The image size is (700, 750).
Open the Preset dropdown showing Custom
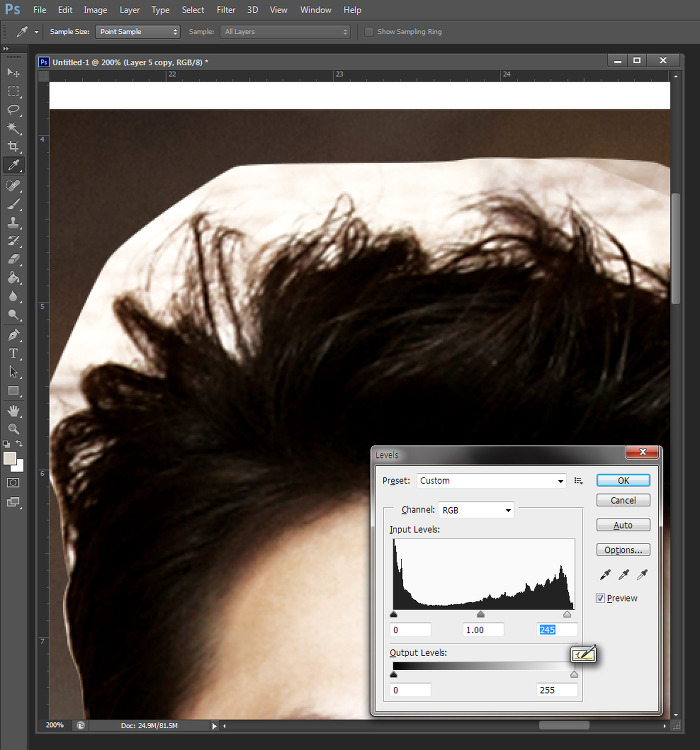[x=491, y=481]
